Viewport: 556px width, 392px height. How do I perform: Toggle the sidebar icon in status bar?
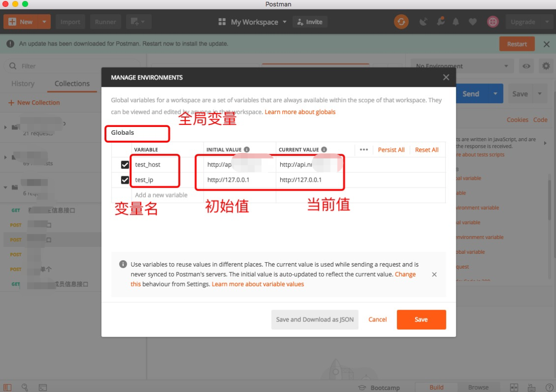point(7,388)
